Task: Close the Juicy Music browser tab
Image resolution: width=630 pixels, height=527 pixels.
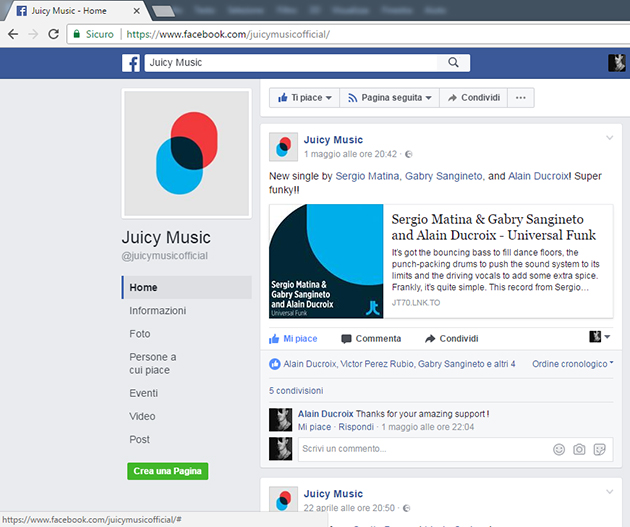Action: 137,11
